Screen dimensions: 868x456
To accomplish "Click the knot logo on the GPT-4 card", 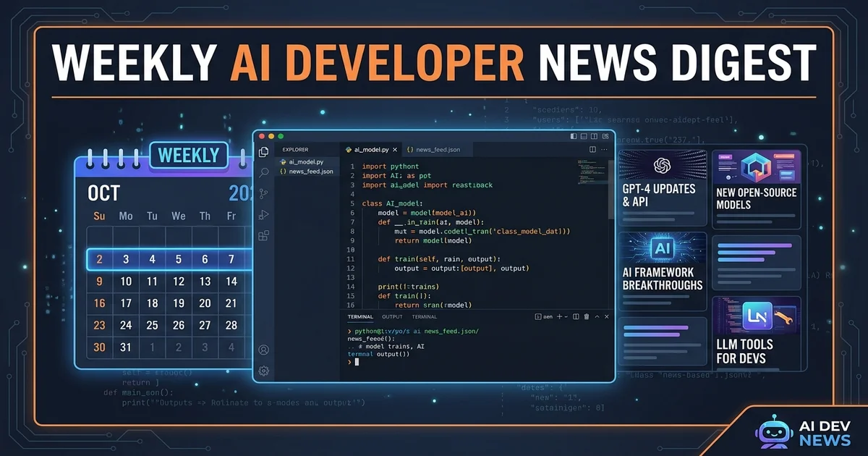I will (x=662, y=166).
